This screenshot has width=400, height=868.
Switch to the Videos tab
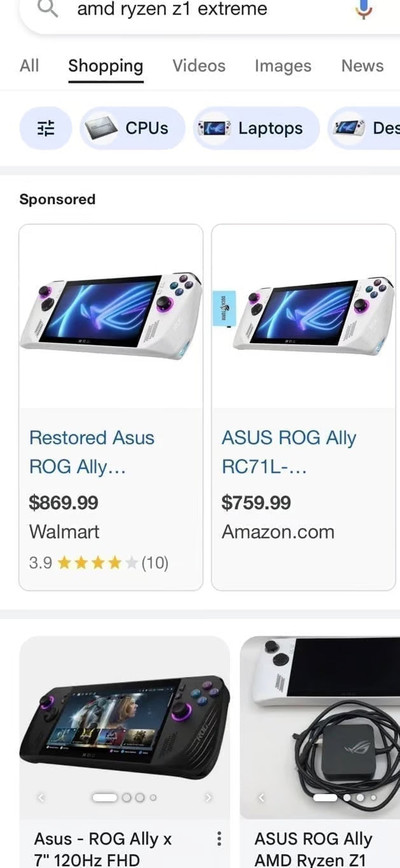coord(198,66)
